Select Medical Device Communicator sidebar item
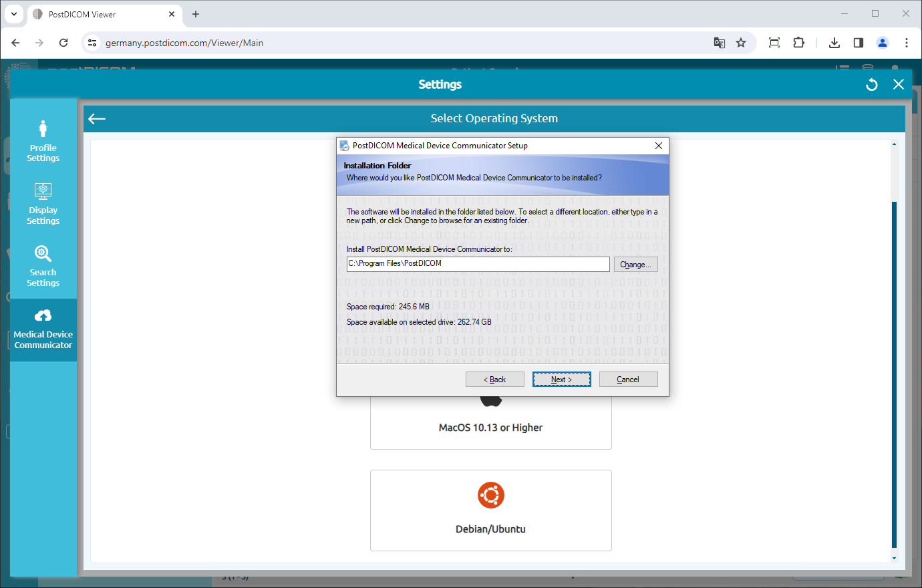 click(x=43, y=330)
